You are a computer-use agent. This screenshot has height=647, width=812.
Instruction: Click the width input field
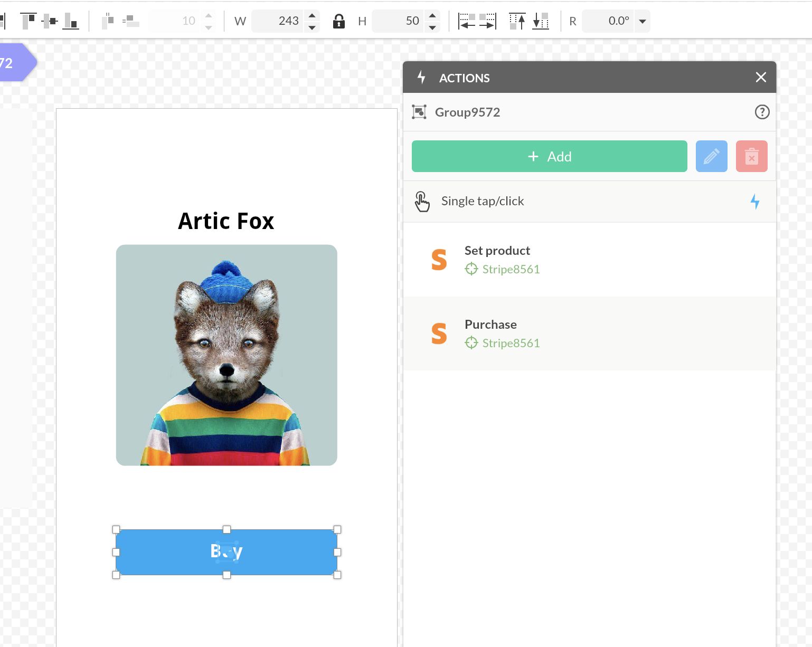[x=278, y=21]
